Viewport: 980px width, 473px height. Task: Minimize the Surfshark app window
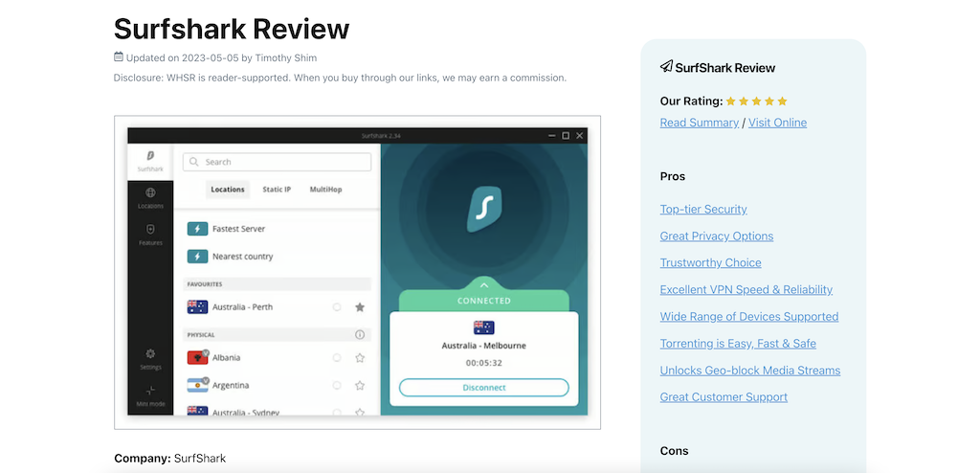pyautogui.click(x=551, y=136)
